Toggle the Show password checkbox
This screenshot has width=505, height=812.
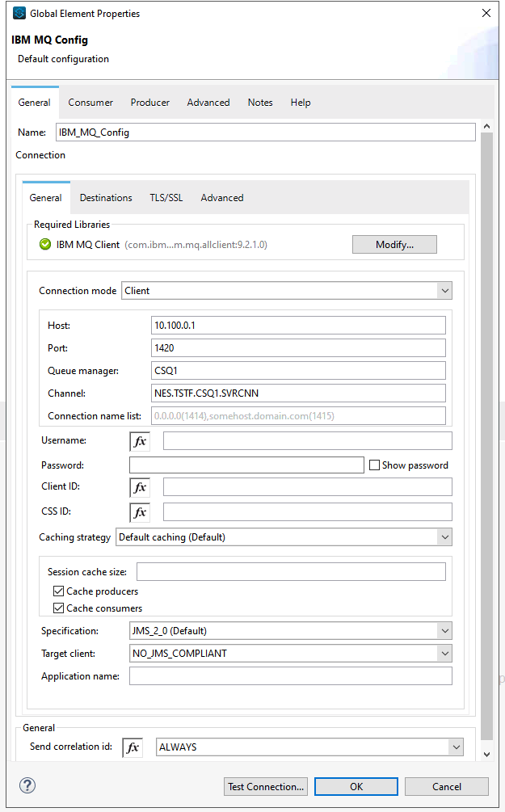point(374,465)
